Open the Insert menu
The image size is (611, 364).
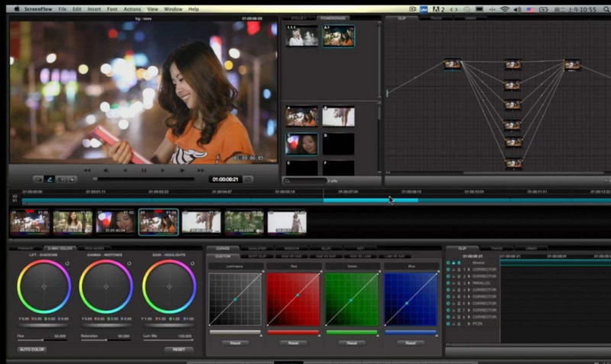(94, 8)
